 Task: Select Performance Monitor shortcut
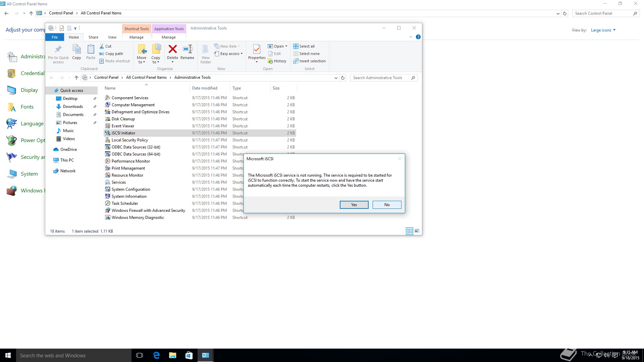(x=130, y=161)
